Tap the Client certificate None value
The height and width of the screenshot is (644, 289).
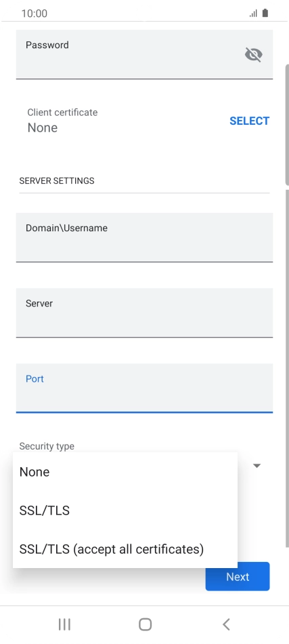tap(42, 127)
